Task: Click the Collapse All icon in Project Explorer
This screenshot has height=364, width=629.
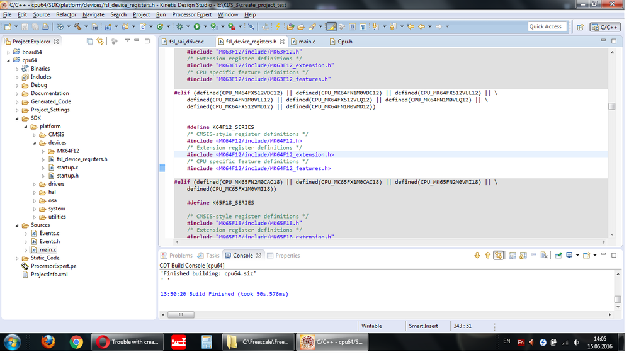Action: click(x=90, y=42)
